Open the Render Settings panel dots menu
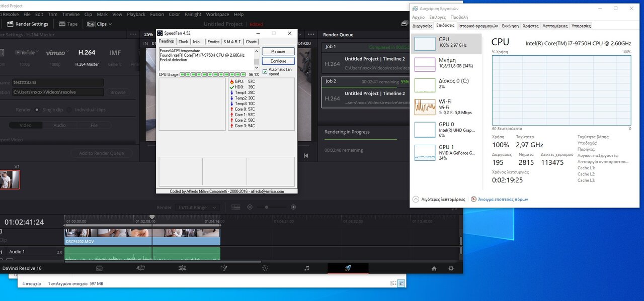Image resolution: width=644 pixels, height=301 pixels. click(x=133, y=35)
